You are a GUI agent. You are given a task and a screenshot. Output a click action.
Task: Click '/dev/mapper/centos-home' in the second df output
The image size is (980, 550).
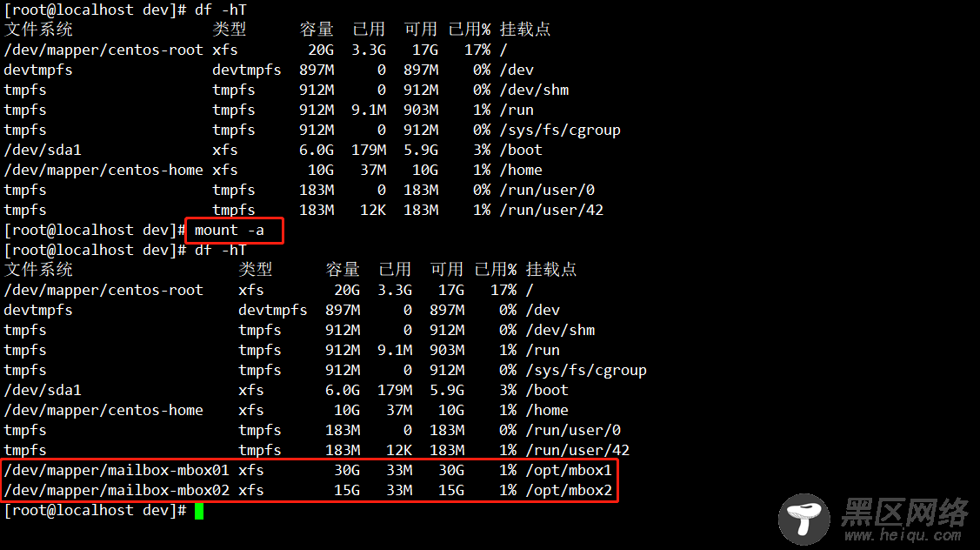[x=103, y=411]
